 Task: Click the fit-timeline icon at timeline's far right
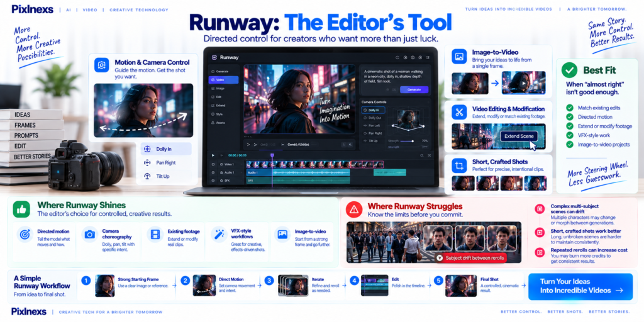pos(429,155)
